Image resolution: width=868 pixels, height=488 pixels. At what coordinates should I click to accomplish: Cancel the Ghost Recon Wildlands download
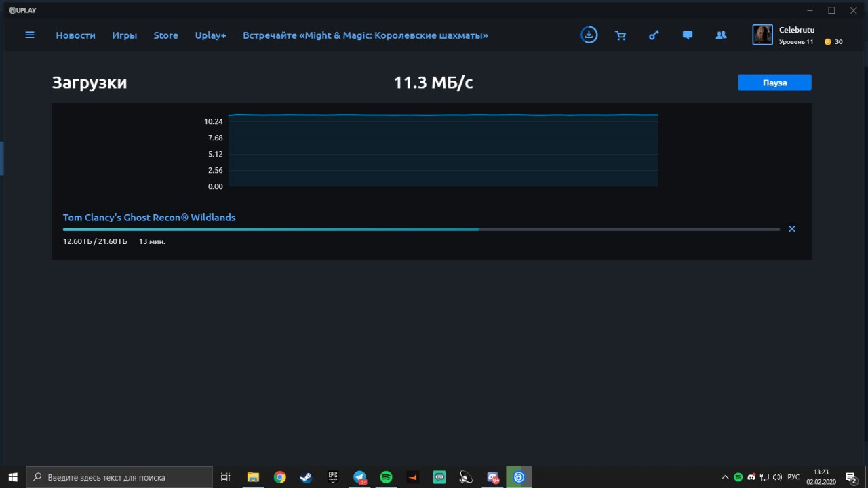[791, 229]
